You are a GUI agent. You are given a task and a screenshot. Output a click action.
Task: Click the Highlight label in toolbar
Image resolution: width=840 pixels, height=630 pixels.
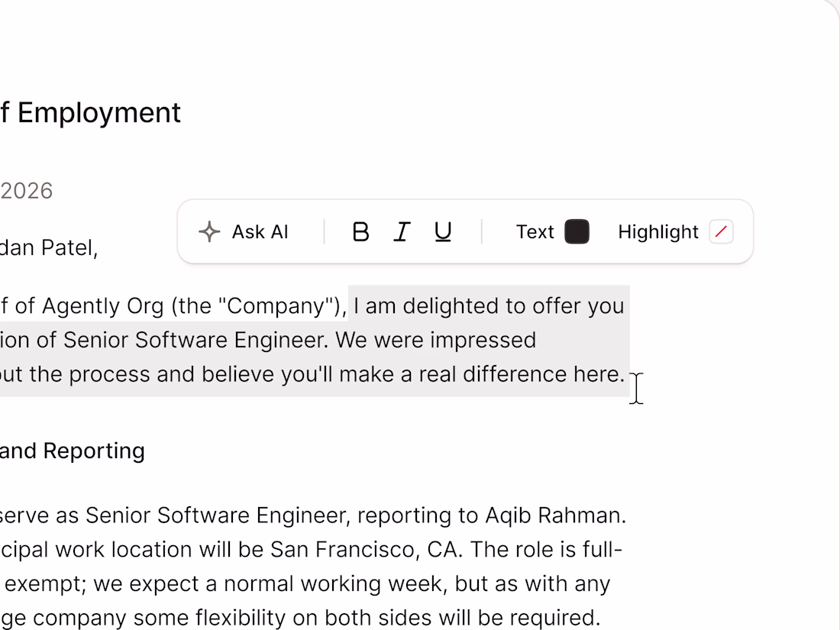pos(658,232)
